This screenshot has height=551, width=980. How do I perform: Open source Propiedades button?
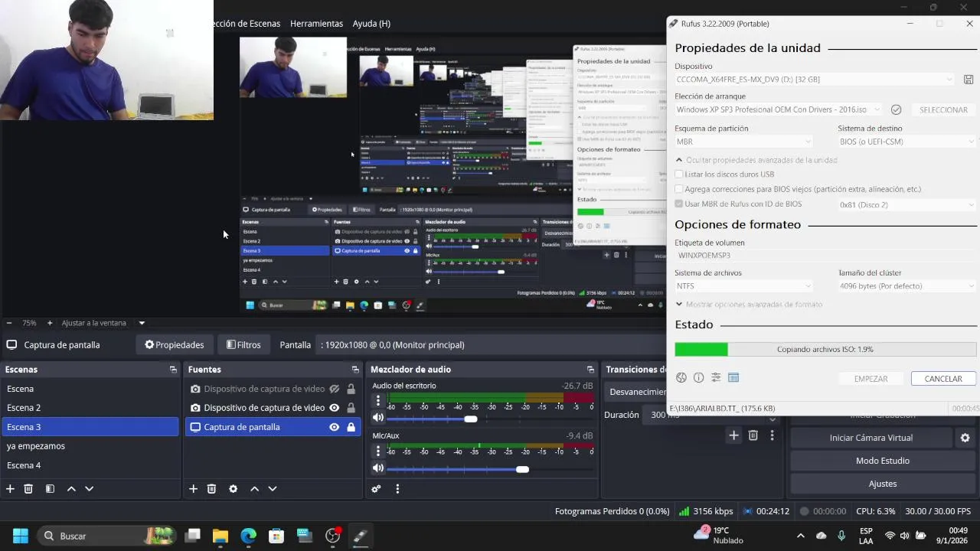(x=174, y=345)
